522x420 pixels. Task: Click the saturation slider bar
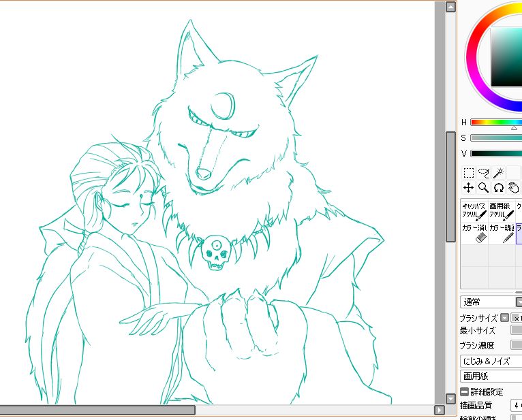496,138
